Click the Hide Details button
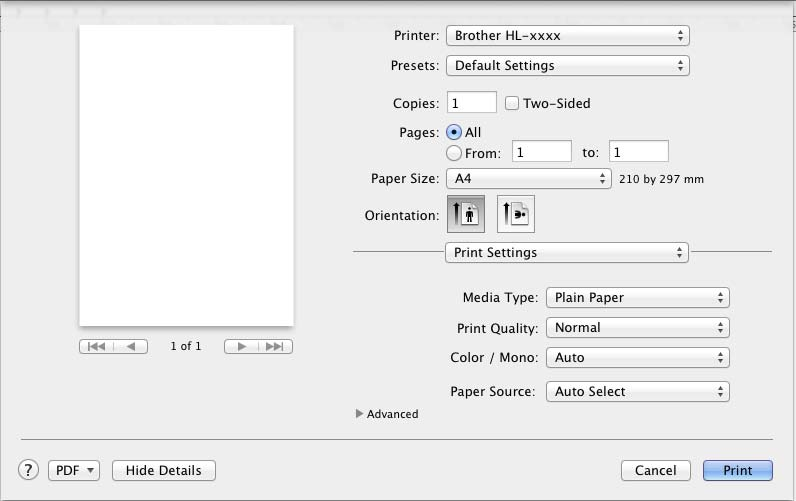This screenshot has width=796, height=501. coord(163,470)
